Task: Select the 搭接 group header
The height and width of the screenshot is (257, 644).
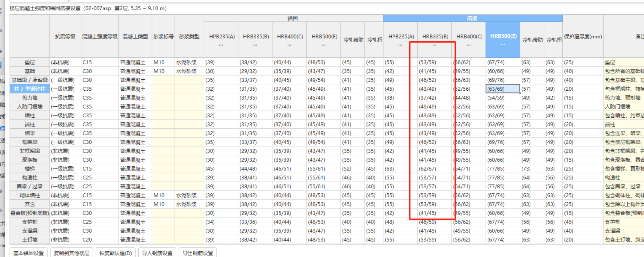Action: (x=472, y=18)
